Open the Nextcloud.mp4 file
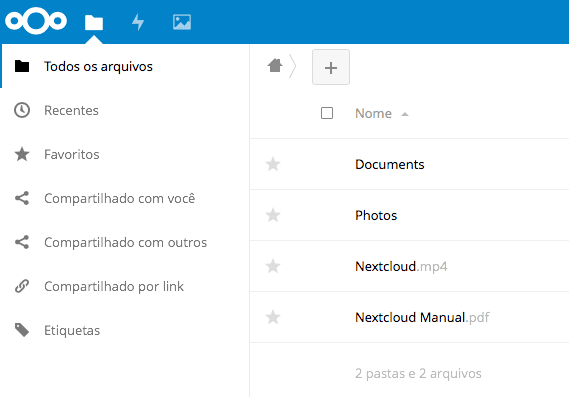Screen dimensions: 569x397 401,266
